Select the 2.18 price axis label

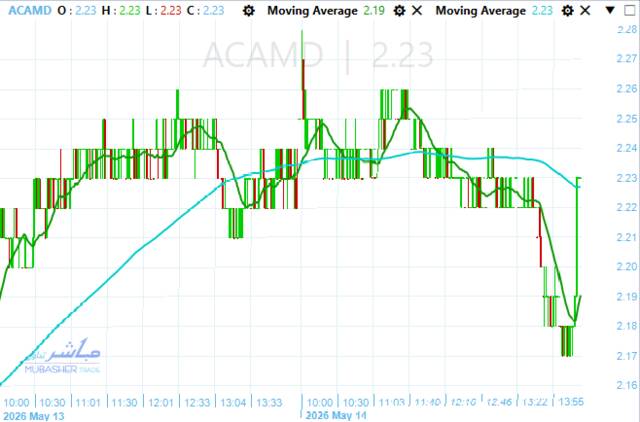[627, 326]
